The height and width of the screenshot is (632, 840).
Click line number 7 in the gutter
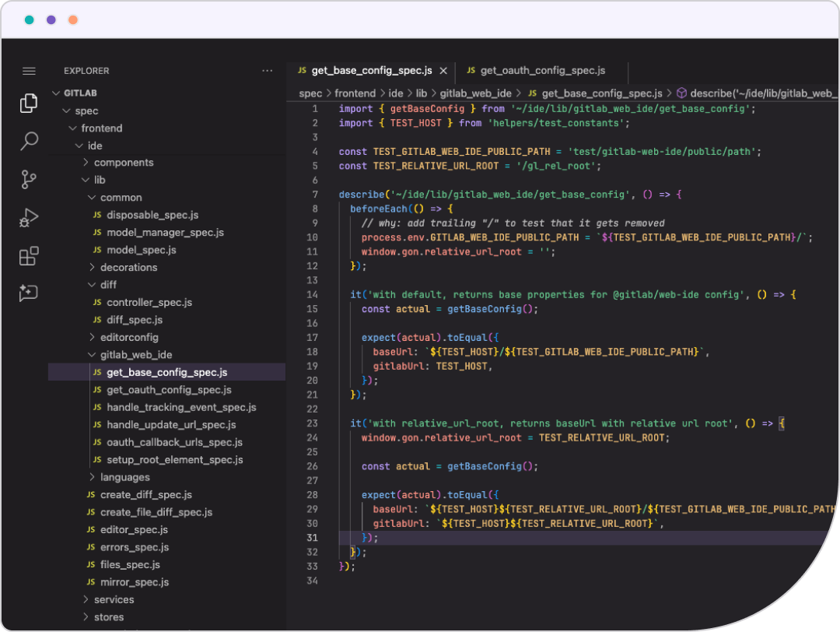click(x=315, y=195)
